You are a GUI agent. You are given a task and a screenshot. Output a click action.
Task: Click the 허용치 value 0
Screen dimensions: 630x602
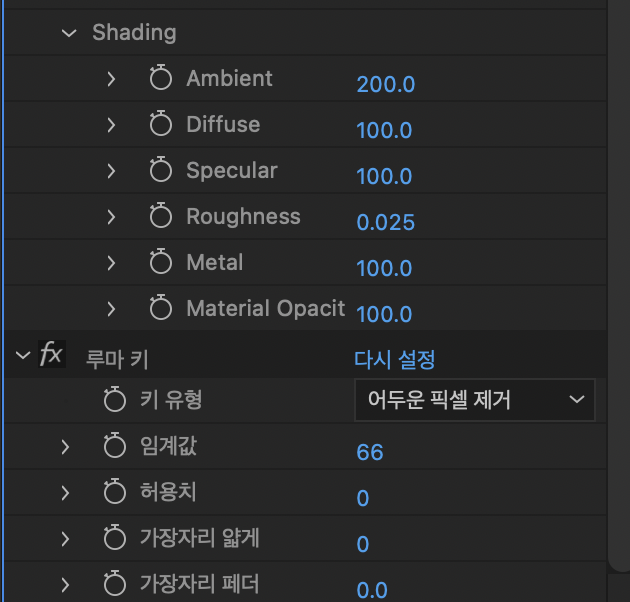click(x=363, y=498)
